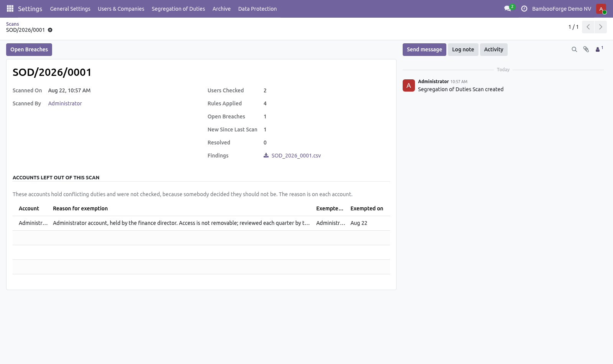Image resolution: width=613 pixels, height=364 pixels.
Task: Open the Settings app title
Action: [30, 8]
